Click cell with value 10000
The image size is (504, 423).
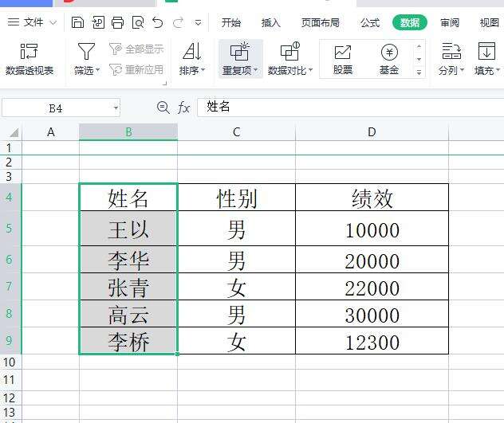372,229
